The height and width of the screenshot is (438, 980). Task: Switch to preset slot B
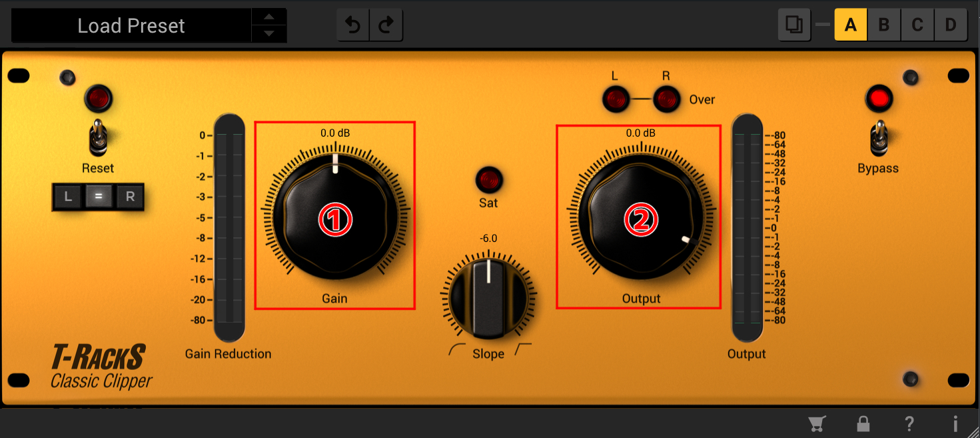point(884,25)
